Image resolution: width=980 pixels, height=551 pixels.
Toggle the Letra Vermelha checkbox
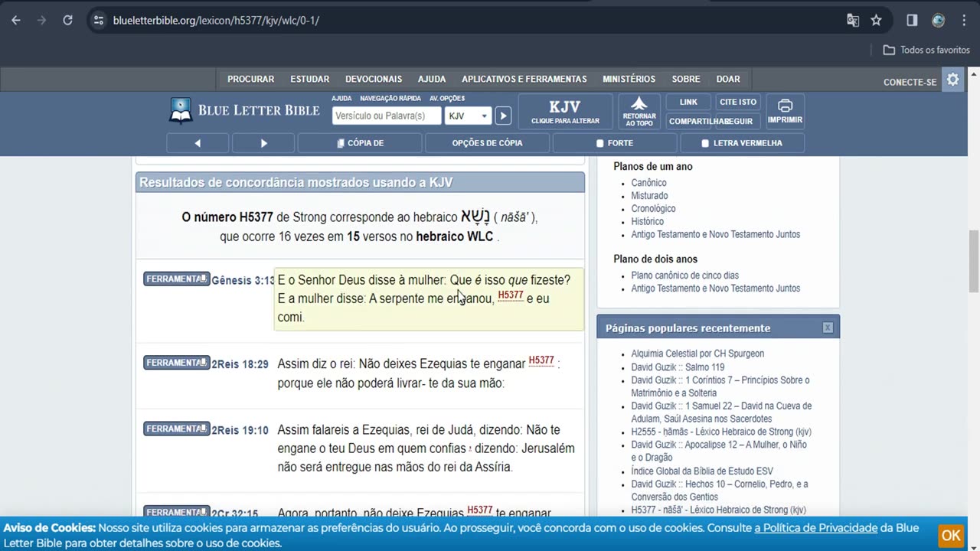[705, 143]
